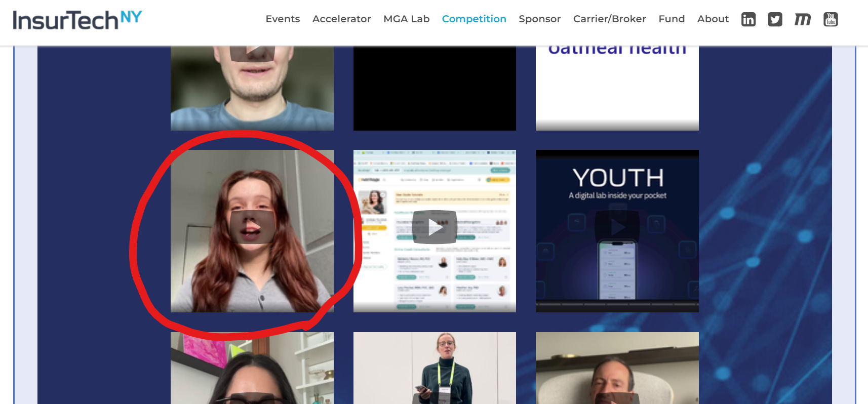
Task: Open the About menu item
Action: pos(713,19)
